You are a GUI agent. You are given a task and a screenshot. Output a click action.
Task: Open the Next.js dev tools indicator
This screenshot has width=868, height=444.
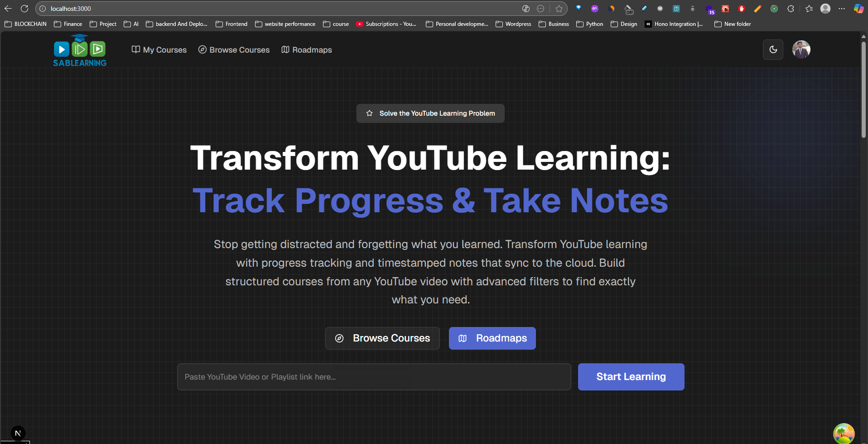coord(18,433)
